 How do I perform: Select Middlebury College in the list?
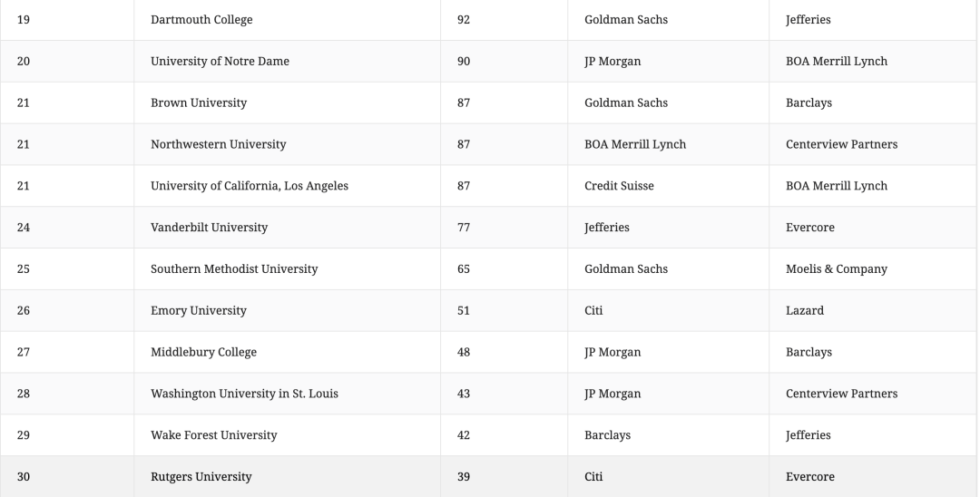(x=203, y=352)
